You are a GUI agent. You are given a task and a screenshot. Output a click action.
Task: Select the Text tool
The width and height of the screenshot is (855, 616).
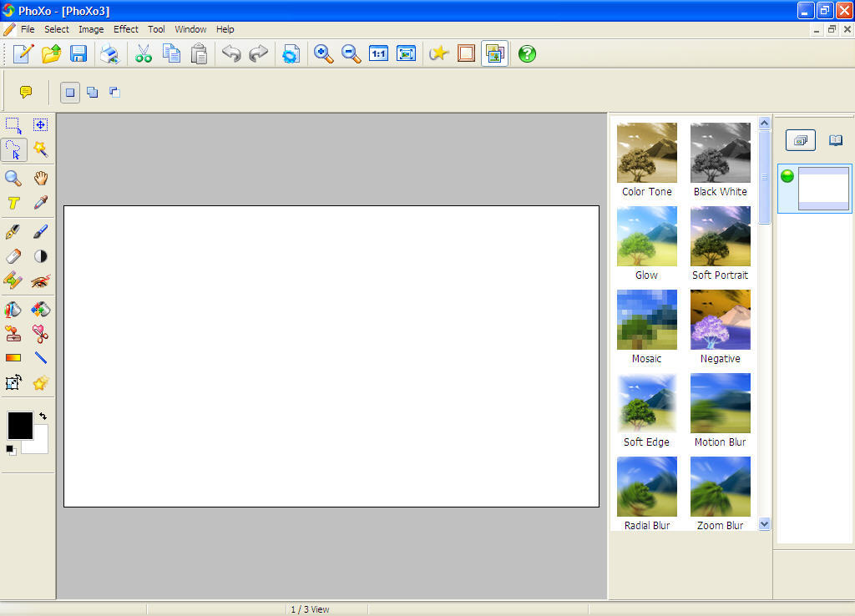coord(13,203)
